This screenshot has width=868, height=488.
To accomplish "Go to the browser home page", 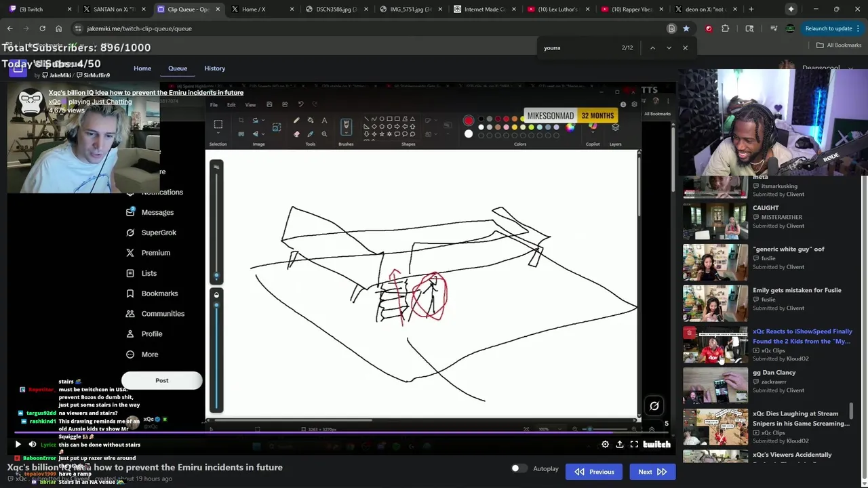I will [x=58, y=28].
